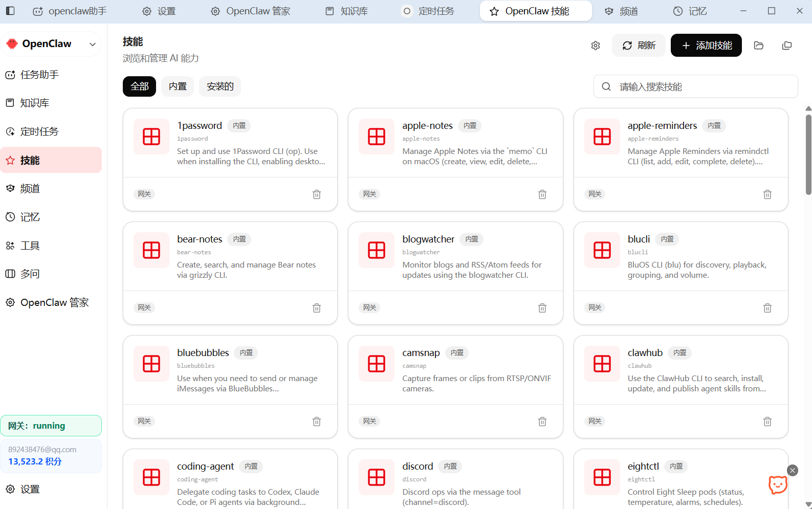Switch to the 记忆 tab
This screenshot has height=509, width=812.
point(690,11)
